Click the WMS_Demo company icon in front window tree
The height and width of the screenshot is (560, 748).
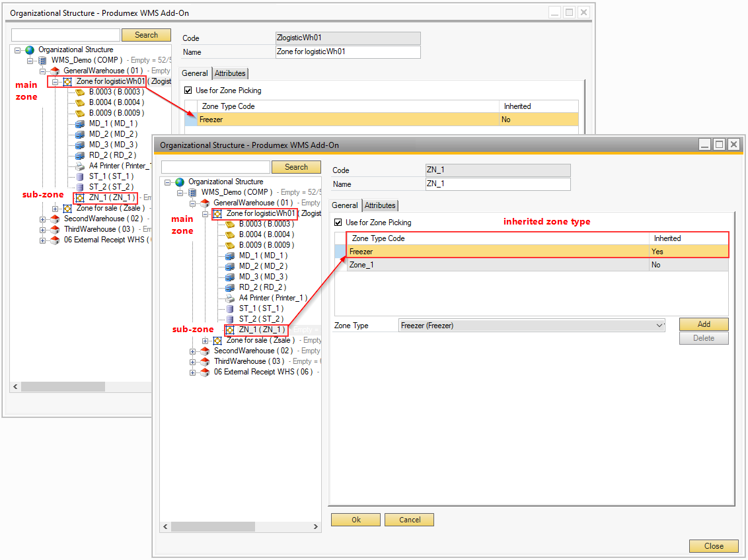coord(192,192)
